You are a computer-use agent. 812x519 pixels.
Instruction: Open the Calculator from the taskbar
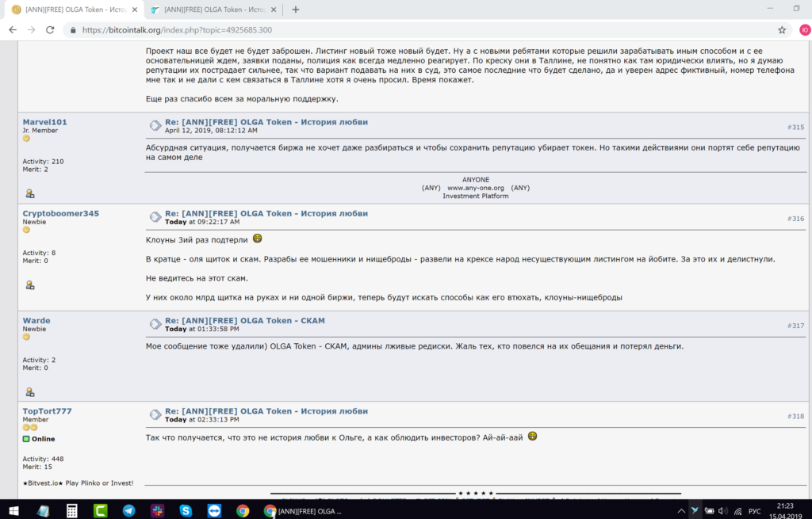(x=71, y=511)
